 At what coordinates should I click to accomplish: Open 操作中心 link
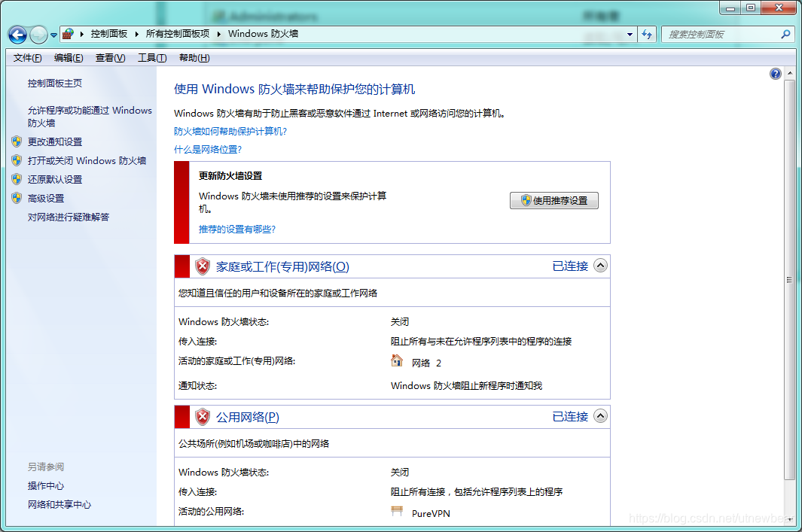point(46,486)
